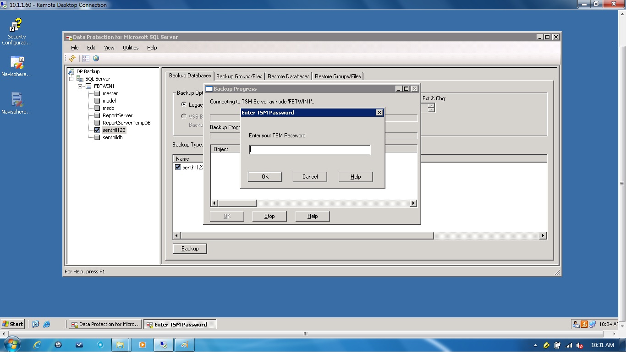Collapse the SQL Server tree node

point(71,78)
